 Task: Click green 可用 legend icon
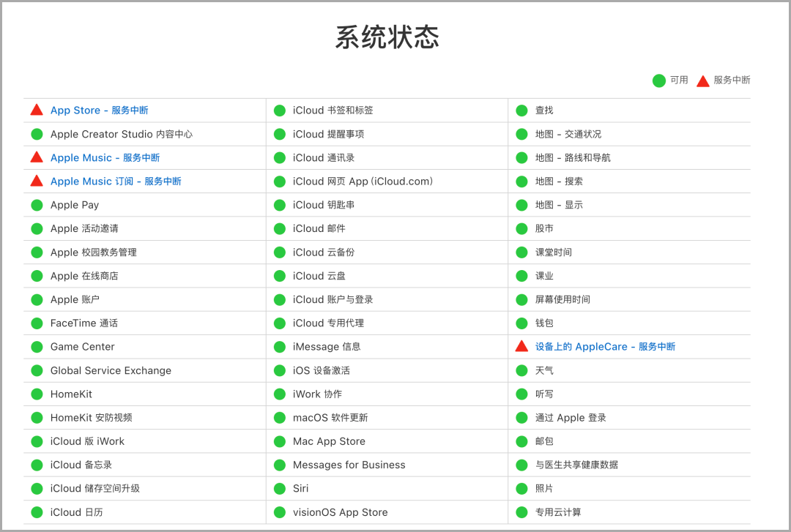tap(659, 80)
